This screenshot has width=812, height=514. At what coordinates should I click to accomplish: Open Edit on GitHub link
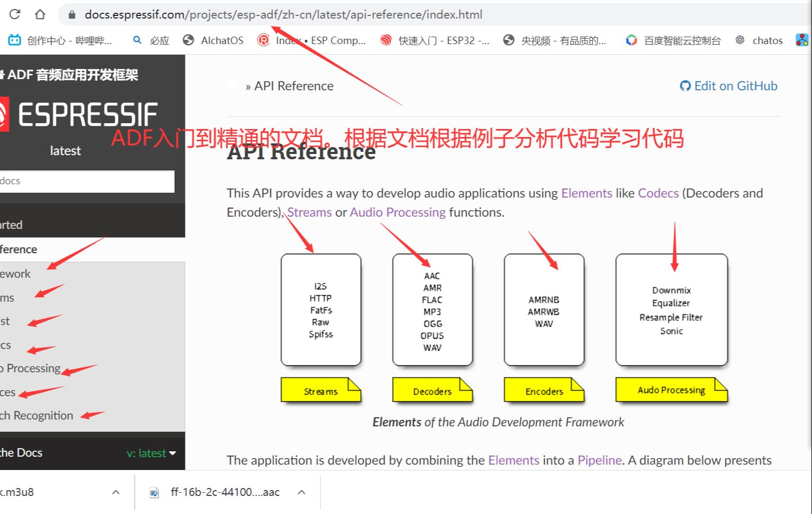(x=729, y=86)
